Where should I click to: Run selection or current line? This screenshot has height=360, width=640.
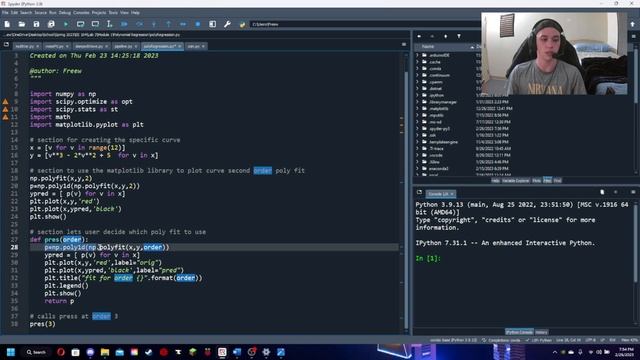click(109, 24)
